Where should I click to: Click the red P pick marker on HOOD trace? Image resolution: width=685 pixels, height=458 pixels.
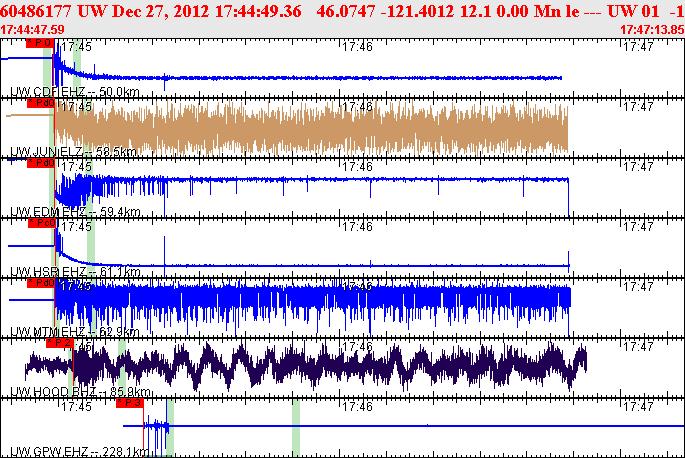coord(60,342)
